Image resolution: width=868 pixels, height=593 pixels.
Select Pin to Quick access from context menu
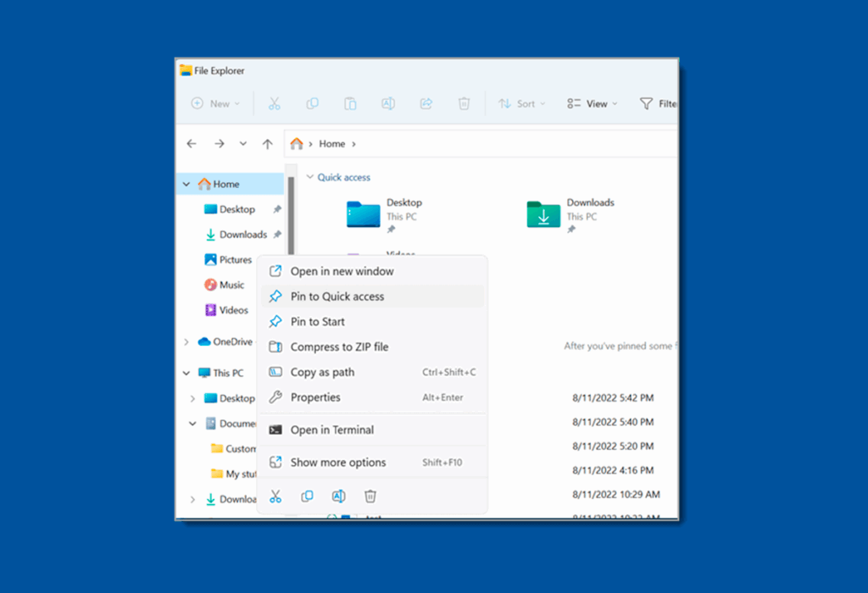pyautogui.click(x=337, y=296)
